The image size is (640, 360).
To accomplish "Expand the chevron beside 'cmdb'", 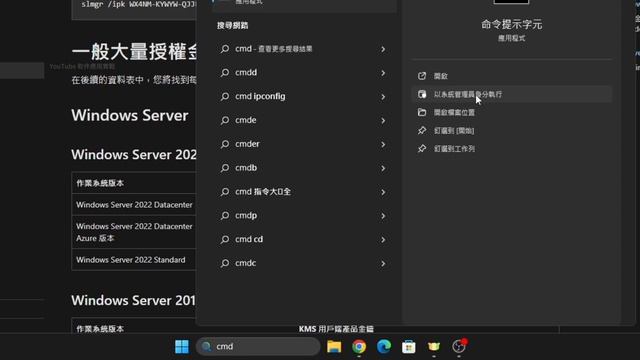I will tap(383, 168).
